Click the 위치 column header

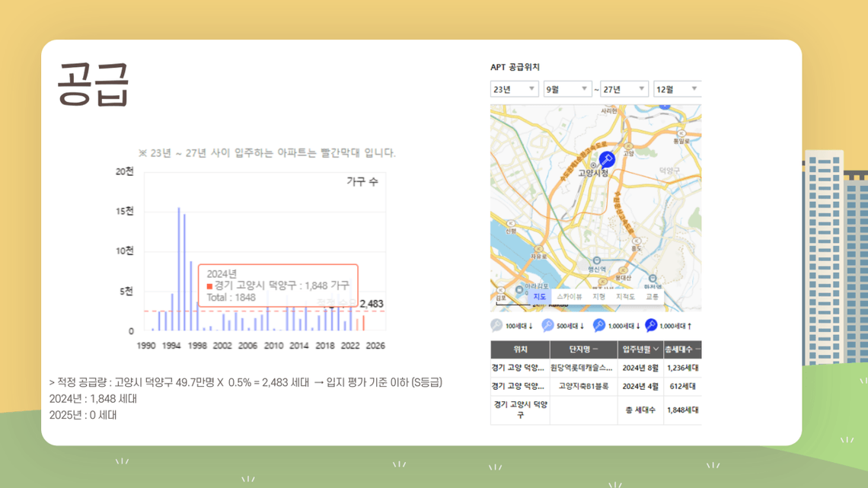pyautogui.click(x=520, y=349)
